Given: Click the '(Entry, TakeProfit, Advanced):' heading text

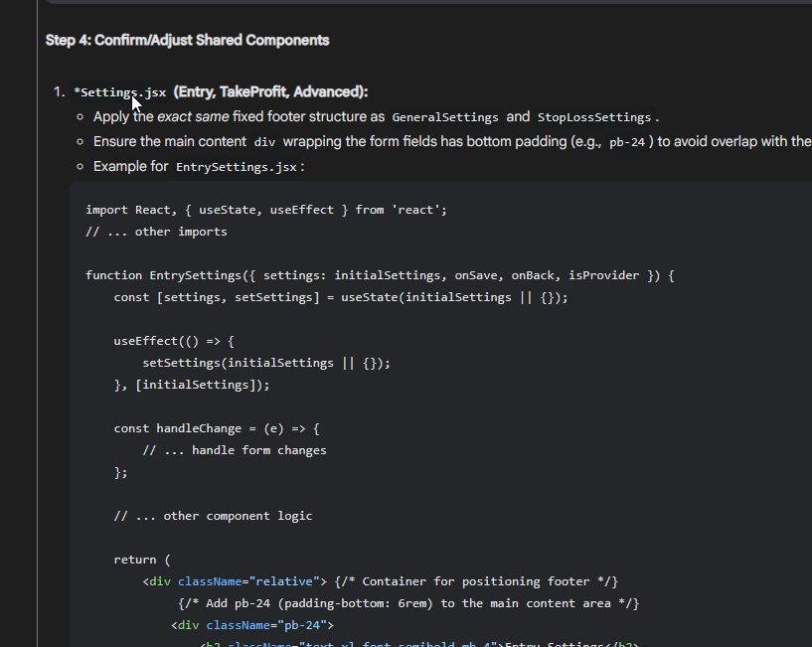Looking at the screenshot, I should pos(271,92).
